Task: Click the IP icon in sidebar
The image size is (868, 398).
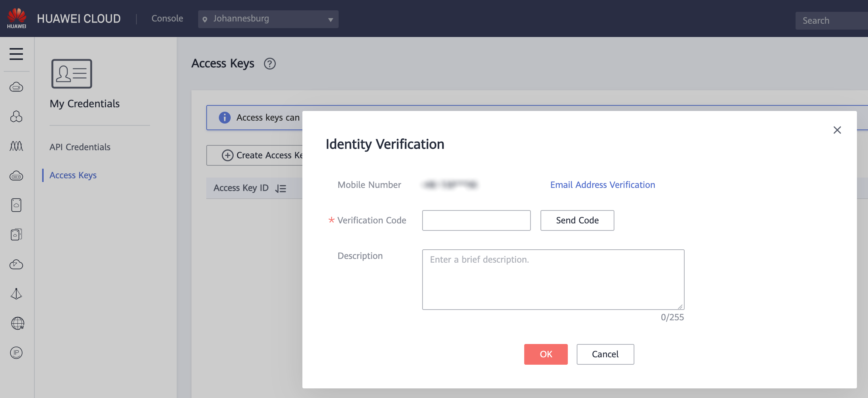Action: pyautogui.click(x=16, y=353)
